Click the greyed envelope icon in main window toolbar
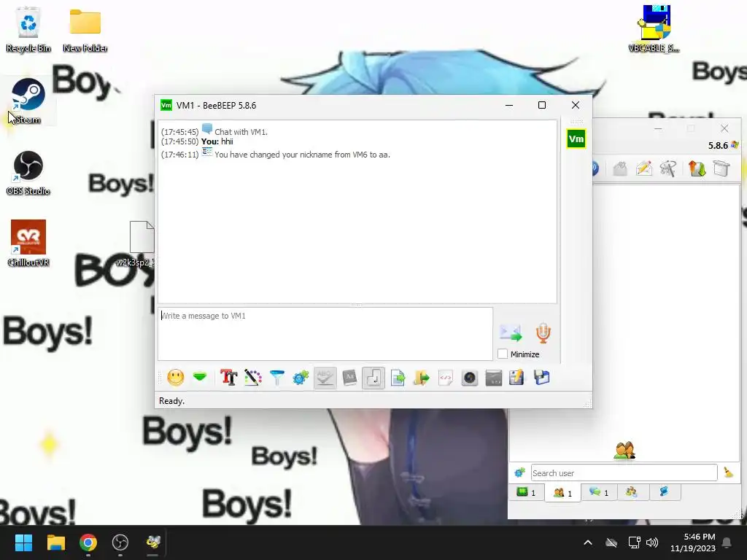Screen dimensions: 747x560 [x=620, y=168]
